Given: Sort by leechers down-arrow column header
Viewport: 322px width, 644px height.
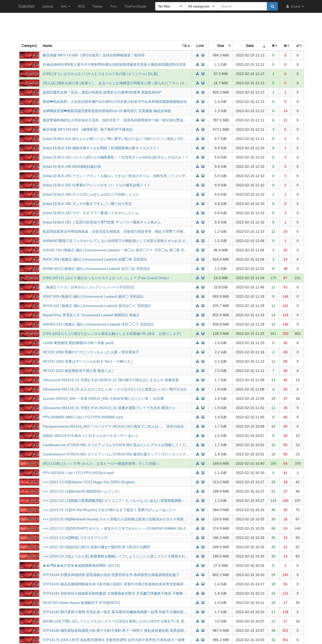Looking at the screenshot, I should (285, 46).
